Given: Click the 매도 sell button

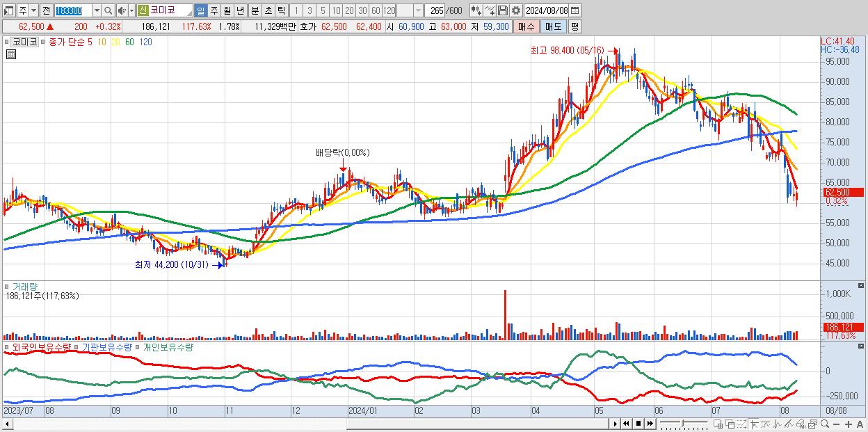Looking at the screenshot, I should 553,26.
